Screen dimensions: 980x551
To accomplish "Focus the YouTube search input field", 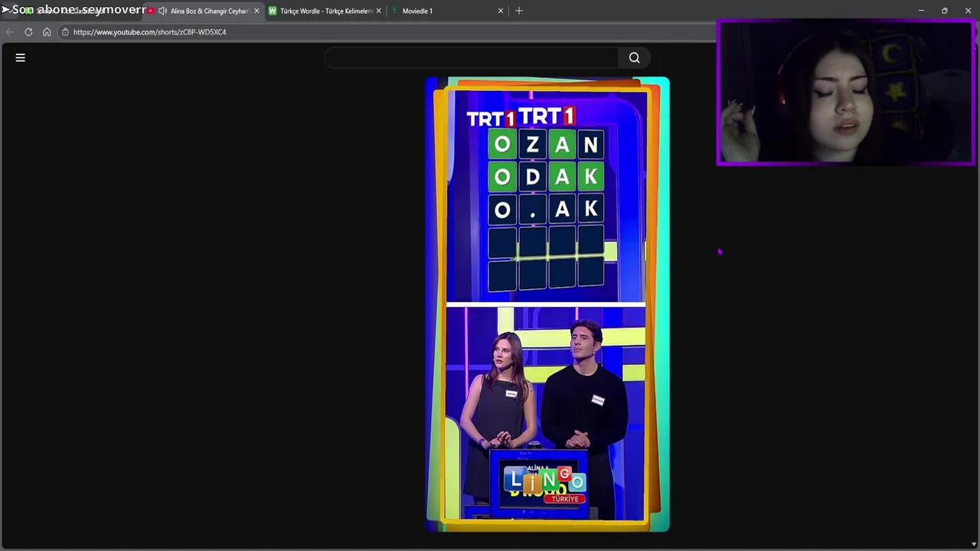I will click(x=472, y=57).
